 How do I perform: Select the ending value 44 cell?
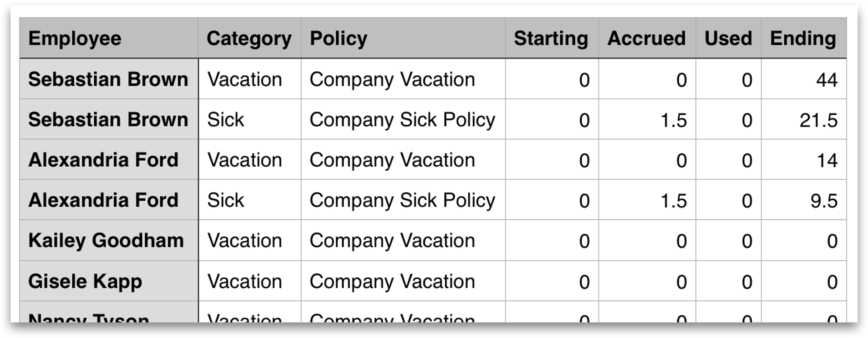(804, 79)
